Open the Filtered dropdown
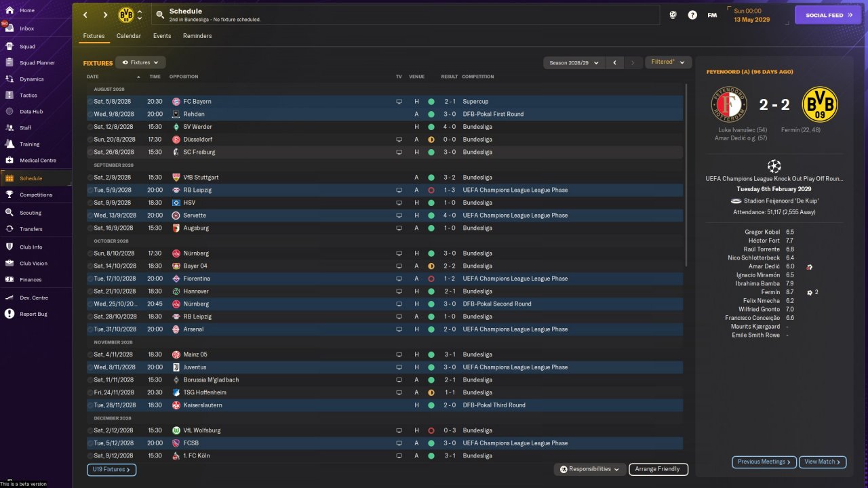868x488 pixels. 668,62
